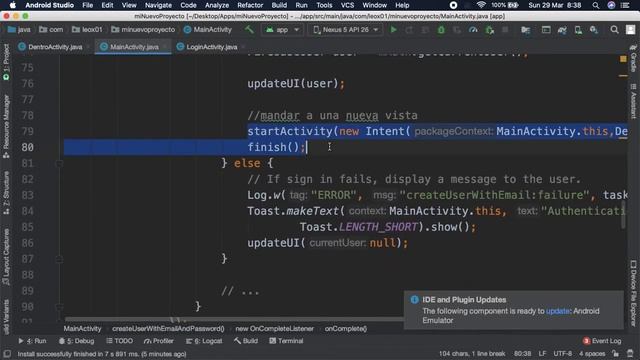The height and width of the screenshot is (360, 640).
Task: Open AVD Manager icon in toolbar
Action: 578,30
